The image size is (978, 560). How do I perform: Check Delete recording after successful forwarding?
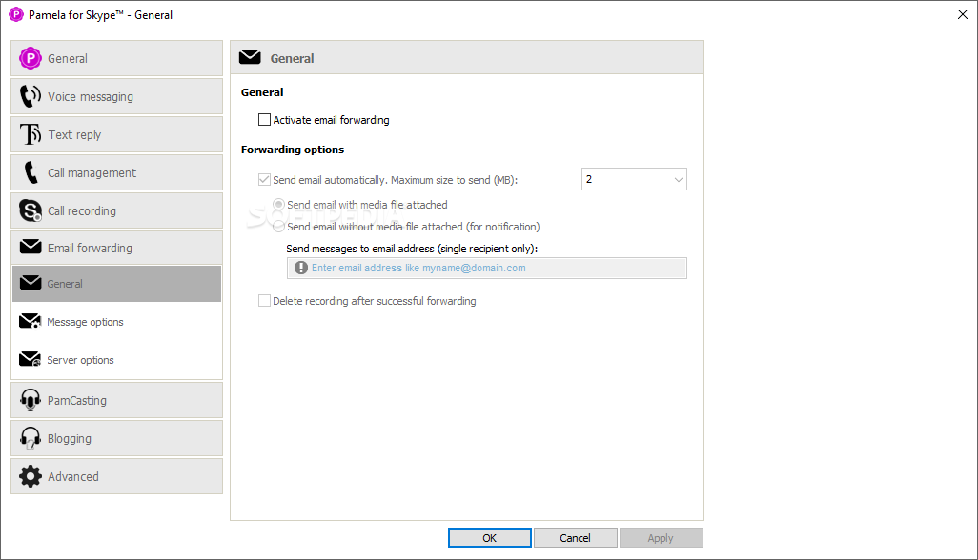pyautogui.click(x=264, y=301)
